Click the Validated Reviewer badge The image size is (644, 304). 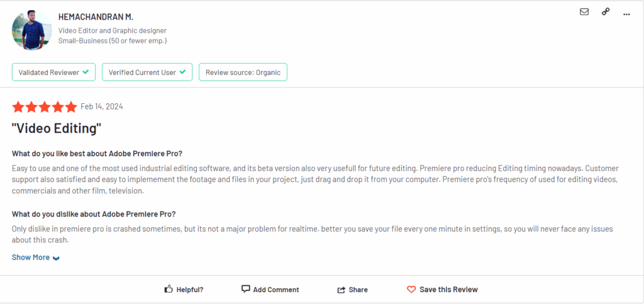tap(54, 72)
